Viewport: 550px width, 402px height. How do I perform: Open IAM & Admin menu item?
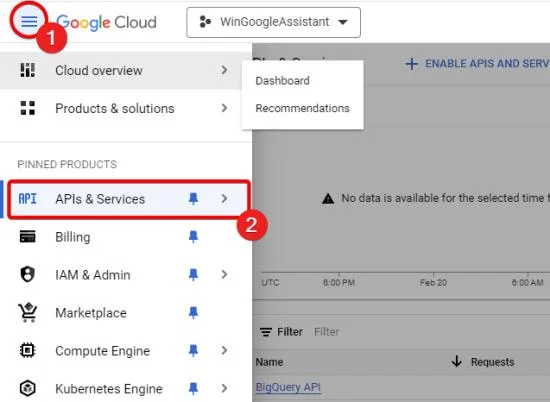(x=125, y=274)
